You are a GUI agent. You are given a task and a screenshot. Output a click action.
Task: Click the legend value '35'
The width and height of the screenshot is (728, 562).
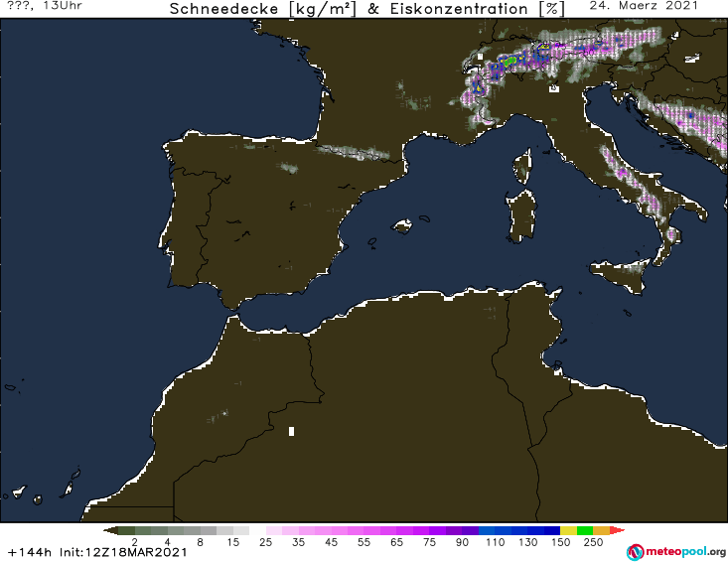click(x=299, y=542)
